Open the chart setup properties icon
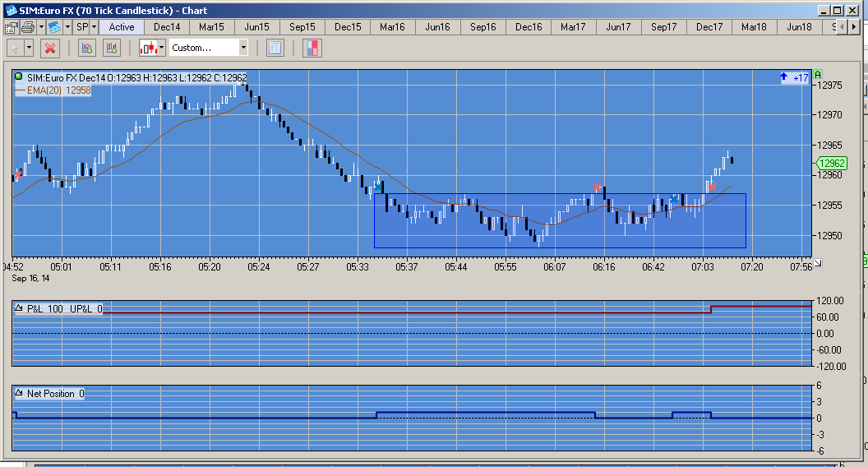Screen dimensions: 868x467 11,27
